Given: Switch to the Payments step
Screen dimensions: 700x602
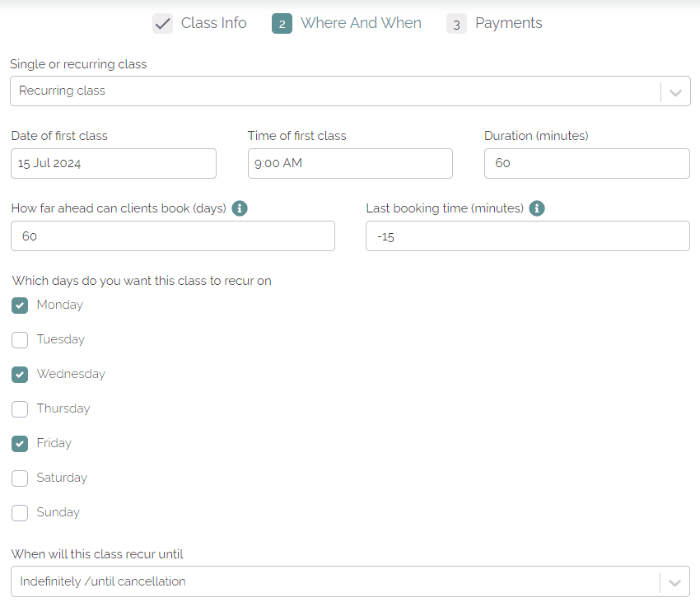Looking at the screenshot, I should (508, 23).
